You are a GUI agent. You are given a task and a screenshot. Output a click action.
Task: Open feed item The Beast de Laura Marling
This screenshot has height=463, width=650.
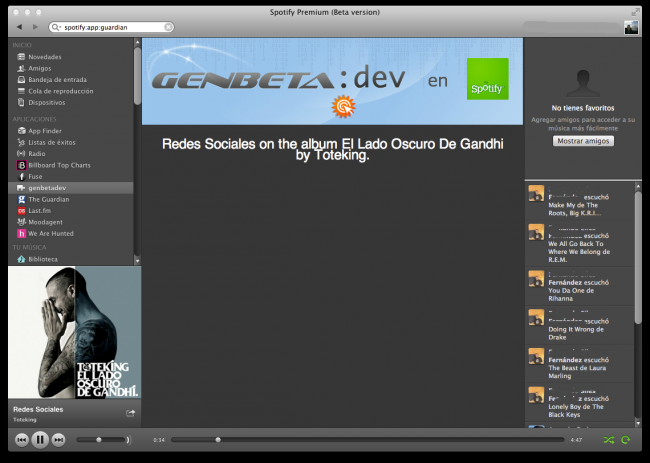point(580,364)
